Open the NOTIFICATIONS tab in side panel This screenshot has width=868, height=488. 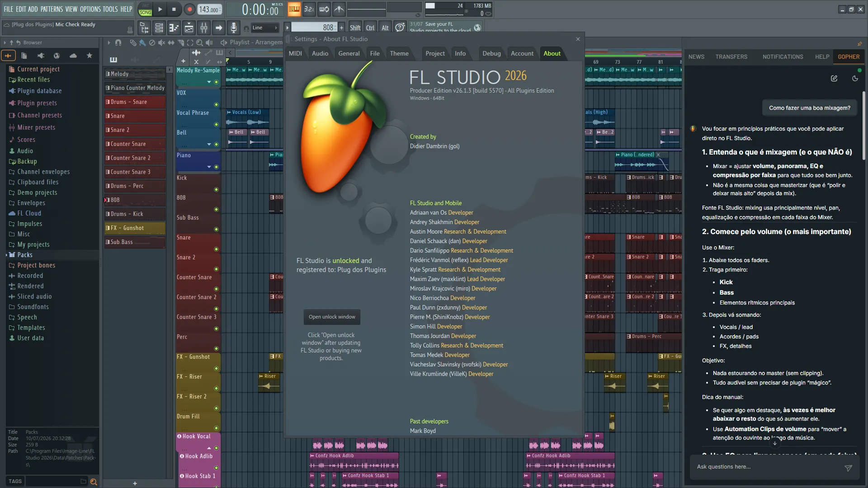point(783,57)
